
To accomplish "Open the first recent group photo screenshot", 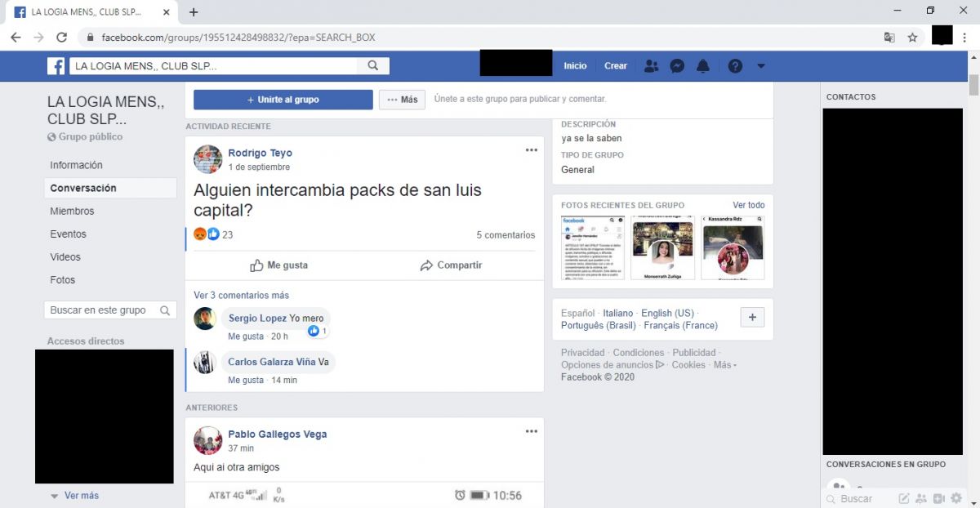I will tap(593, 248).
